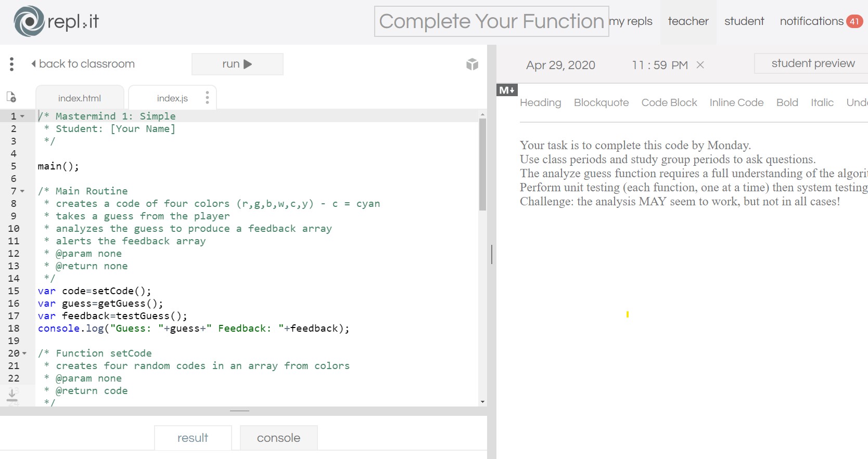
Task: Toggle the Markdown M↓ icon
Action: (507, 90)
